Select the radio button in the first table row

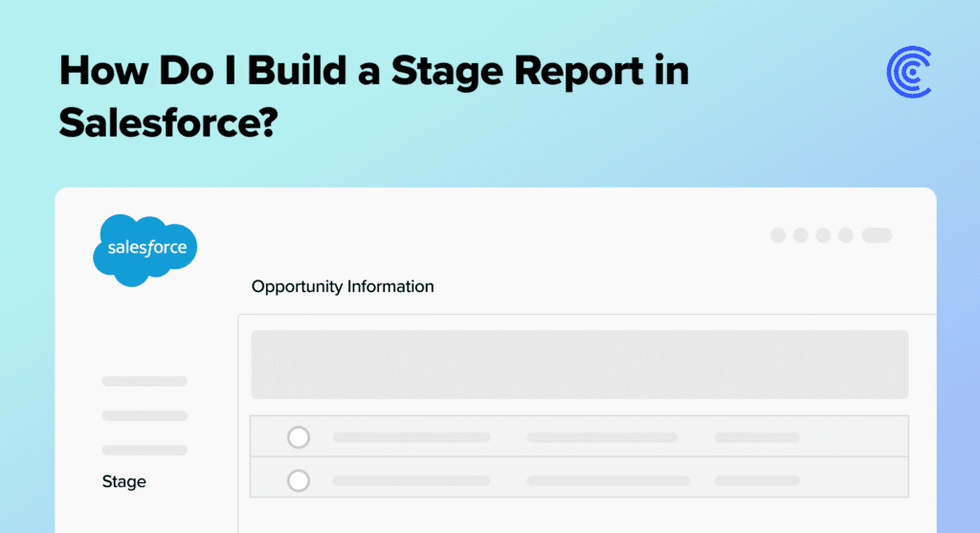[x=299, y=436]
